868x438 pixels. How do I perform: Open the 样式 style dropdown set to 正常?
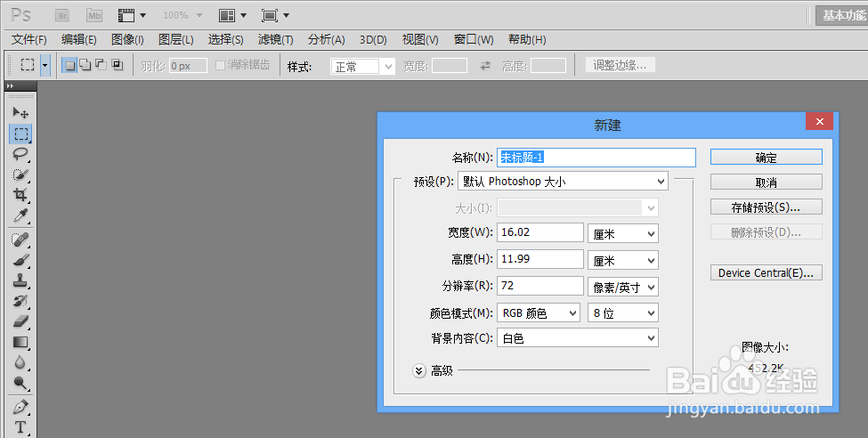[362, 67]
